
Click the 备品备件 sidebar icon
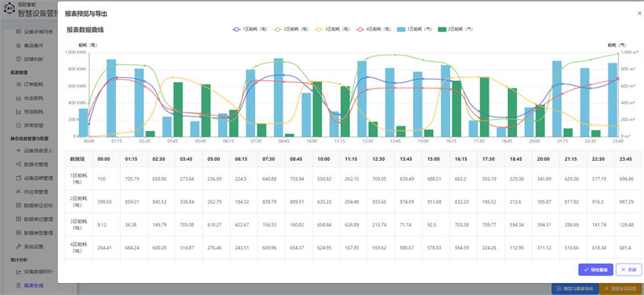(18, 45)
